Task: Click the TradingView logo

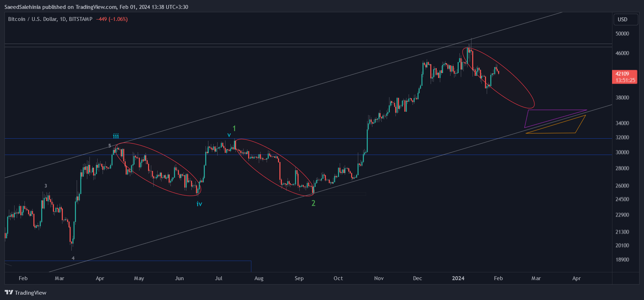Action: 26,293
